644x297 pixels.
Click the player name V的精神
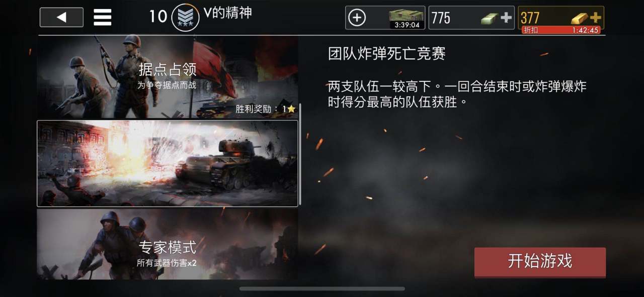(x=227, y=13)
